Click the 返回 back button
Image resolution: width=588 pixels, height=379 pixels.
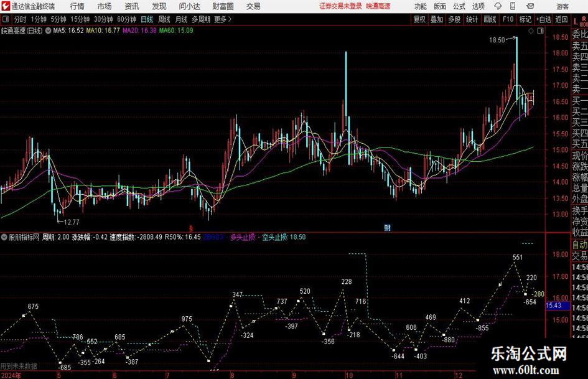(x=561, y=19)
